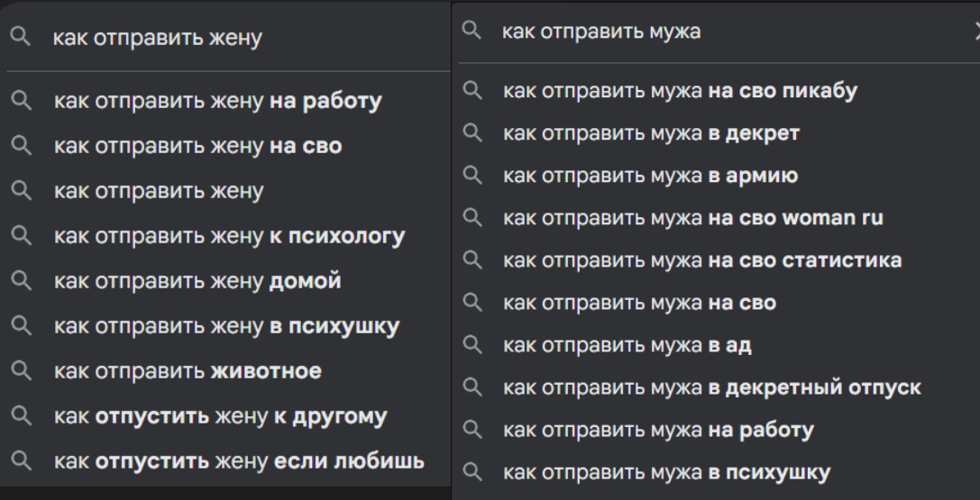The height and width of the screenshot is (500, 980).
Task: Click search icon beside right query «как отправить мужа»
Action: click(x=470, y=32)
